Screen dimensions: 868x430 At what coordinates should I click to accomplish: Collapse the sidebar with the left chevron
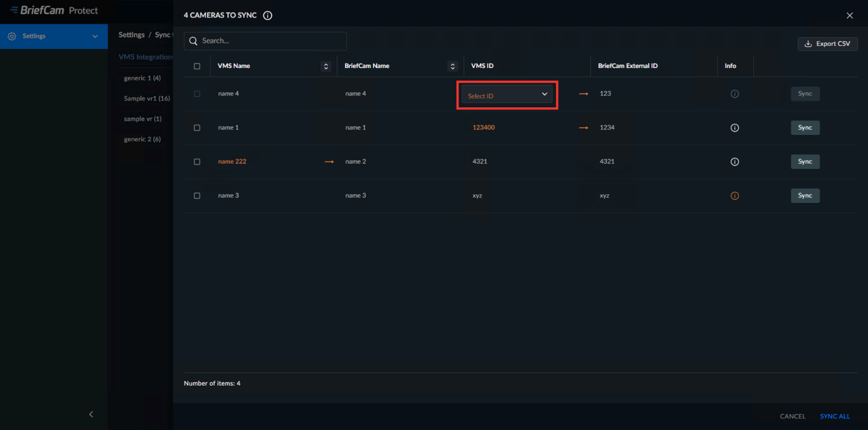point(91,414)
